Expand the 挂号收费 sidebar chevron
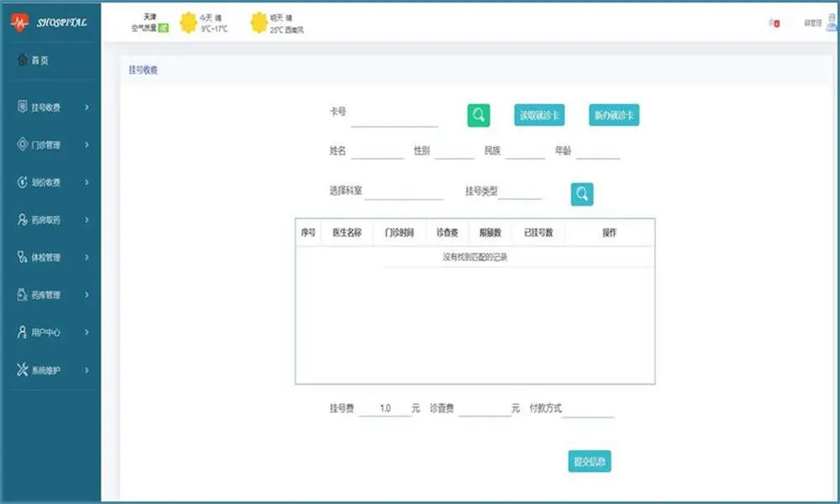The image size is (840, 504). click(x=87, y=108)
